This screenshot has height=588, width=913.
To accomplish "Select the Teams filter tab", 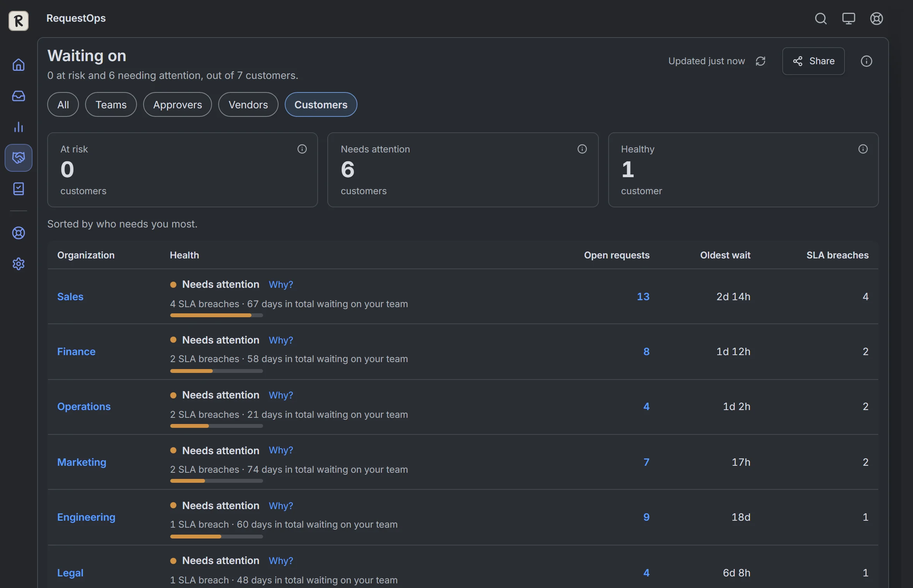I will (x=111, y=104).
